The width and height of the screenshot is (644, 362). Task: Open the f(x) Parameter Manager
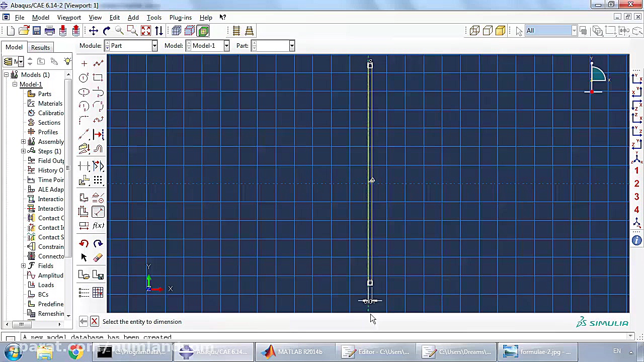click(98, 226)
